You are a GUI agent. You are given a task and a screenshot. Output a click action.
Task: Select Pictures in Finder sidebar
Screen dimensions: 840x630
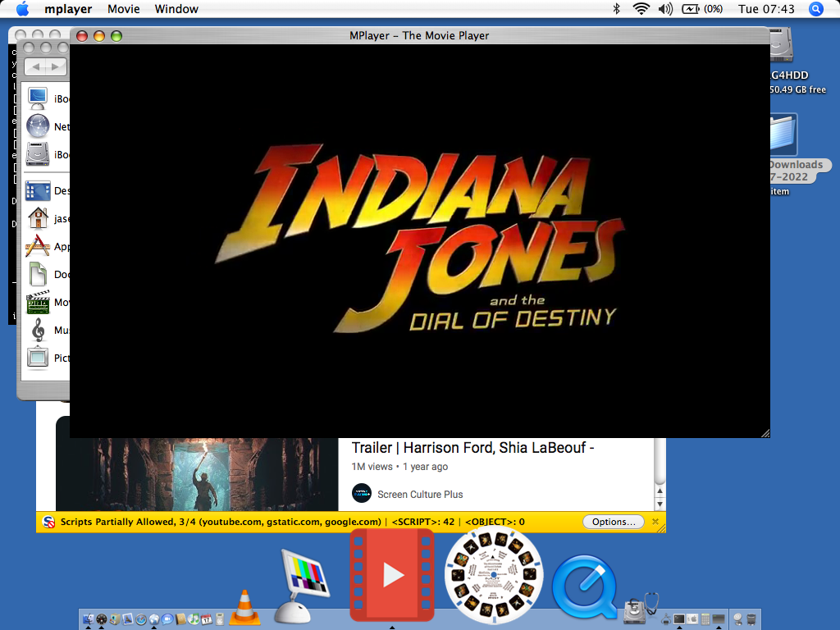(x=38, y=358)
